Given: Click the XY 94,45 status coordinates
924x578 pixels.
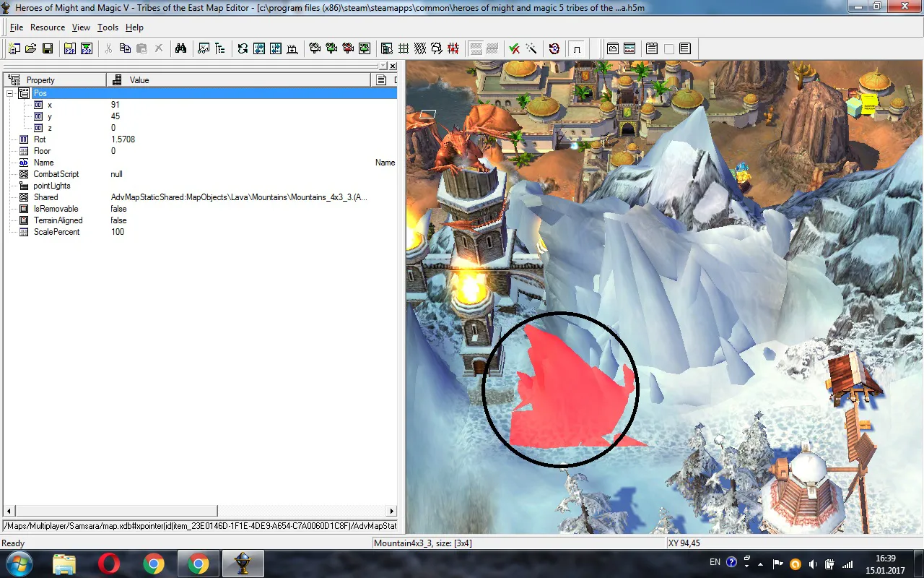Looking at the screenshot, I should click(x=684, y=543).
